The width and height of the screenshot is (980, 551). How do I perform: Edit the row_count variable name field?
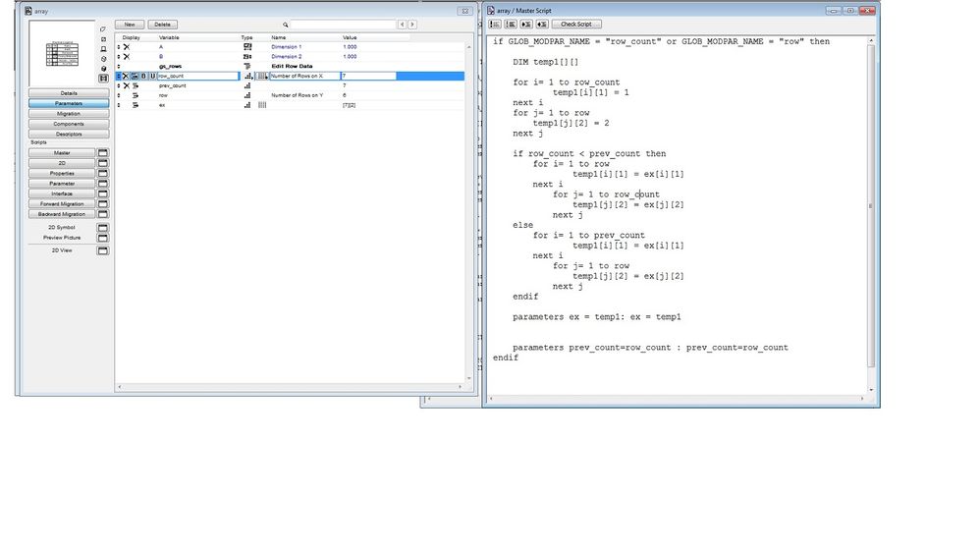coord(198,76)
